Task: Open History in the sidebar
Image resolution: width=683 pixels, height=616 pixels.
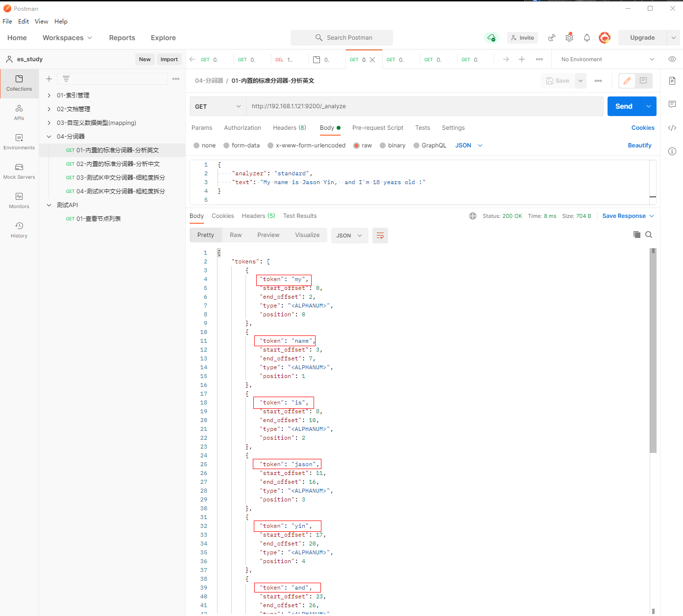Action: pos(19,230)
